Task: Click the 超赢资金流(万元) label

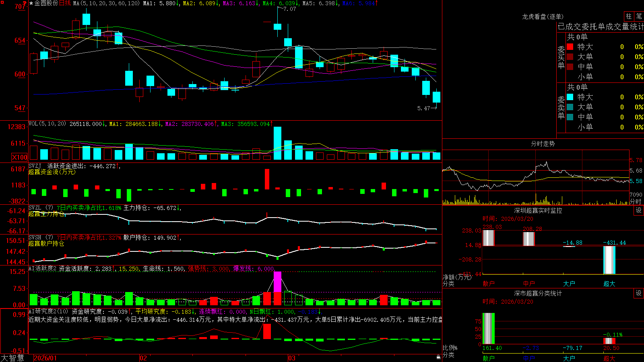Action: click(52, 172)
